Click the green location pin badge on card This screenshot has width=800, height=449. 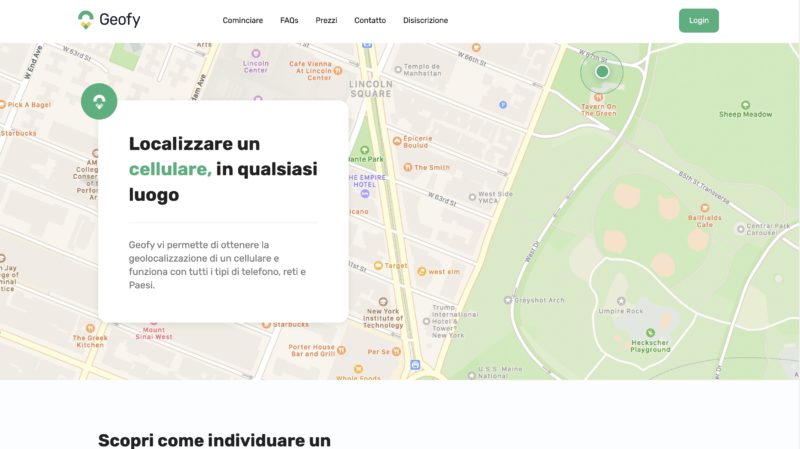[x=99, y=101]
